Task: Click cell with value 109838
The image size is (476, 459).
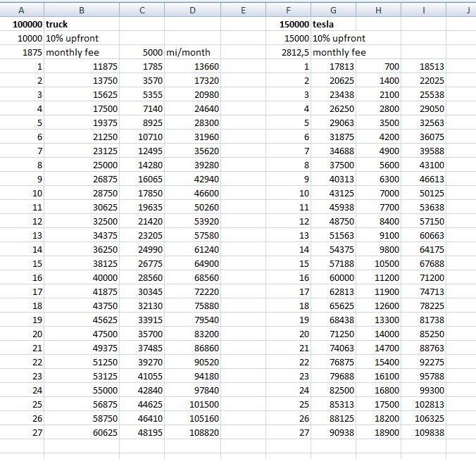Action: [423, 432]
